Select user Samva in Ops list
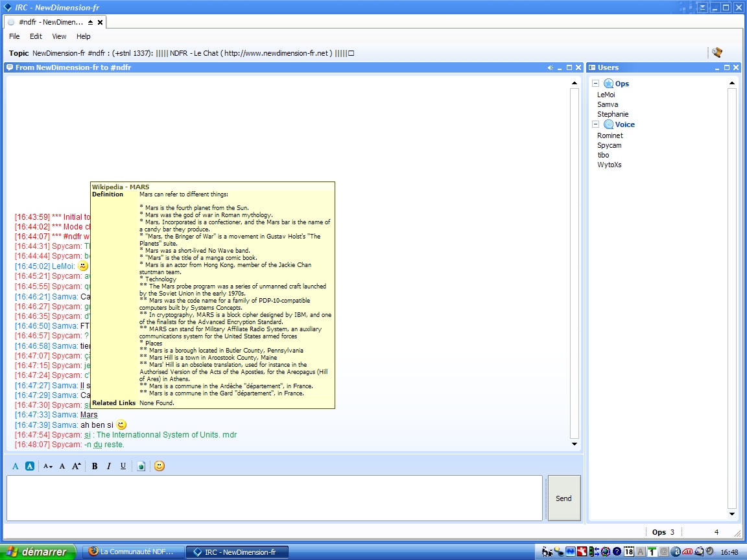 (x=608, y=104)
